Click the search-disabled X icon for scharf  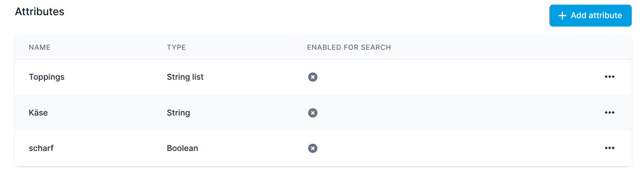coord(312,148)
